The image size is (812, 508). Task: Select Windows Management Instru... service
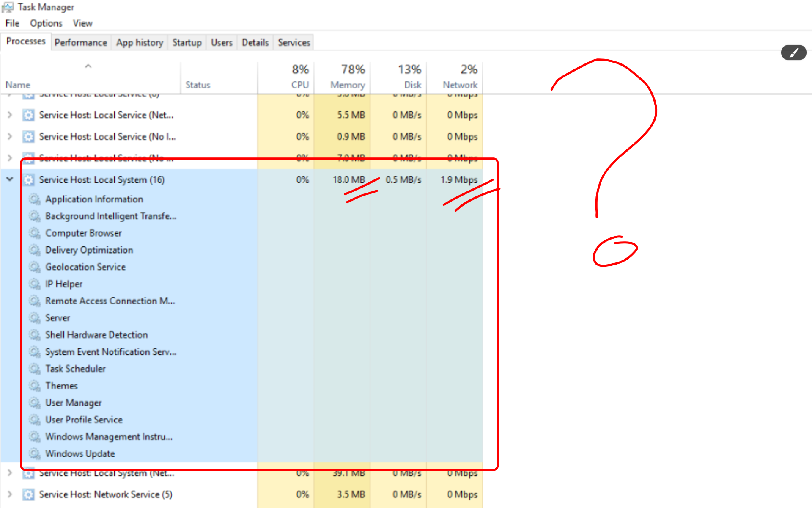[109, 436]
